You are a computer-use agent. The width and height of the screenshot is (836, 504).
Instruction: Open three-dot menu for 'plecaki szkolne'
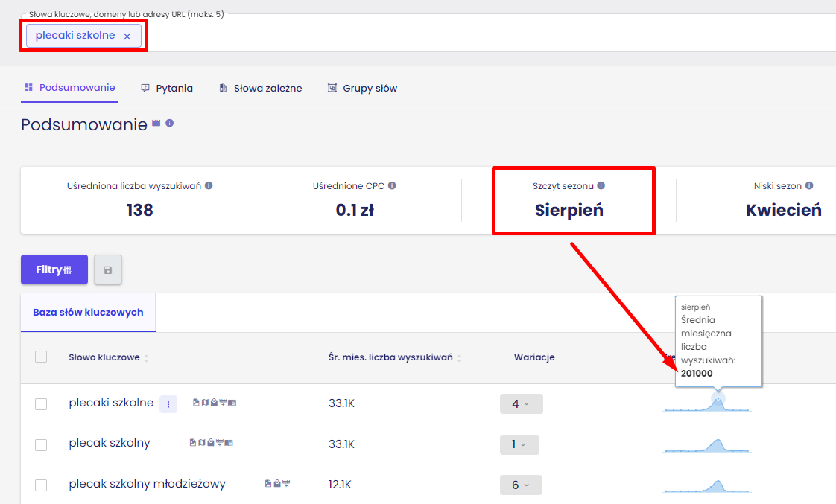click(x=168, y=404)
